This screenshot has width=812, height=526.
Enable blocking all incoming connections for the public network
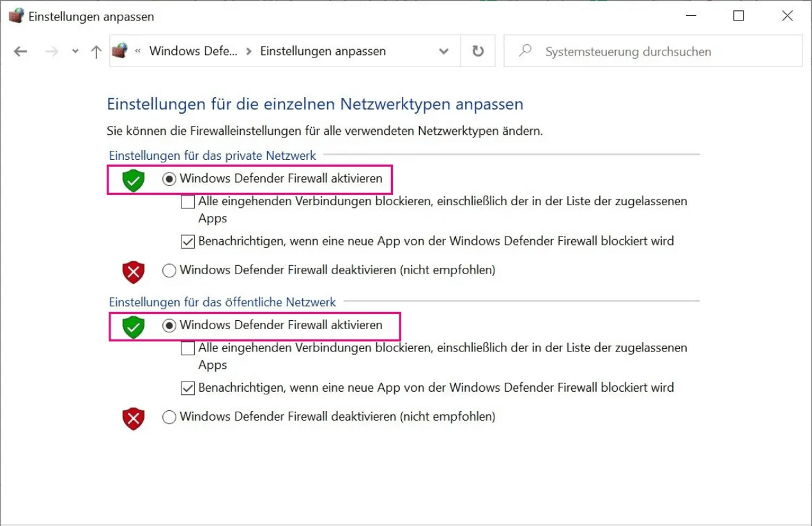pos(188,348)
